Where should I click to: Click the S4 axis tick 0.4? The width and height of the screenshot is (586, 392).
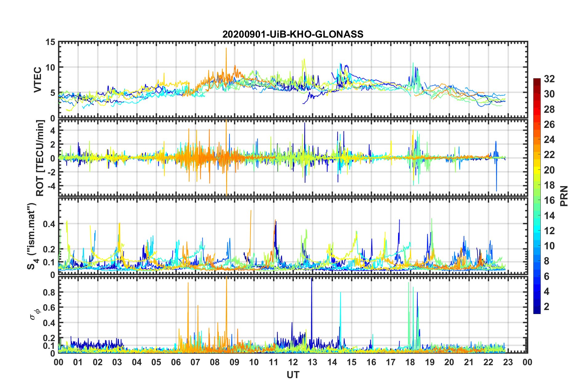49,224
